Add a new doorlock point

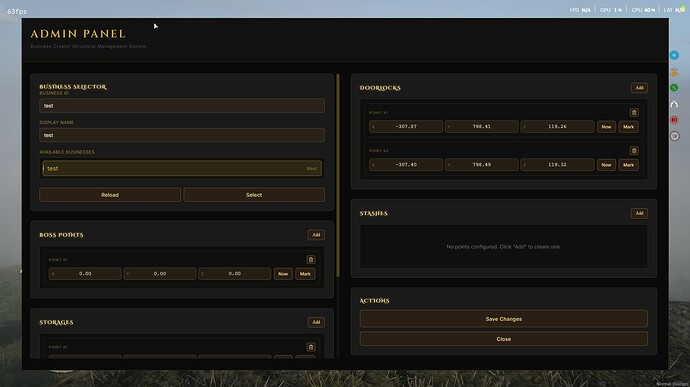639,88
